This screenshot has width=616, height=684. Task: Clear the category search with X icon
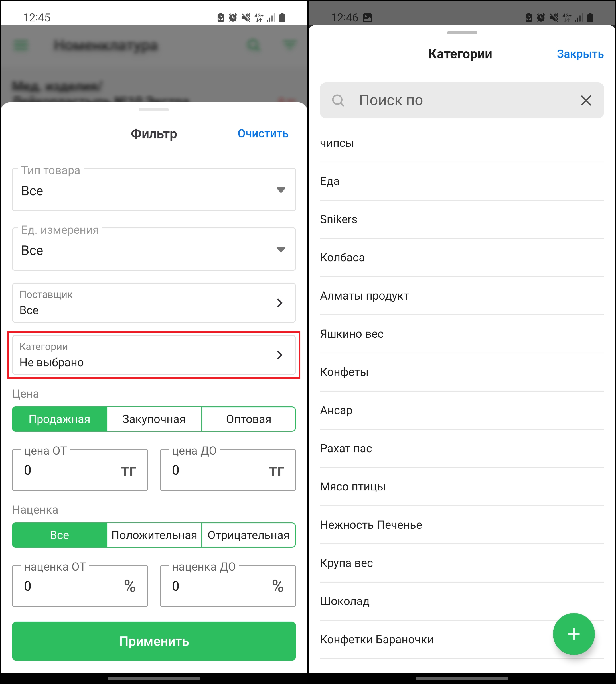coord(586,101)
